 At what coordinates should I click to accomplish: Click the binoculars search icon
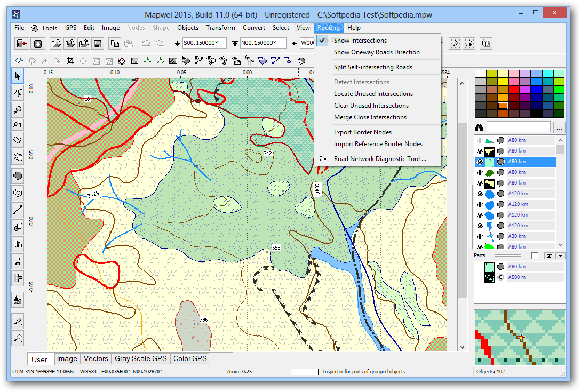pos(479,128)
